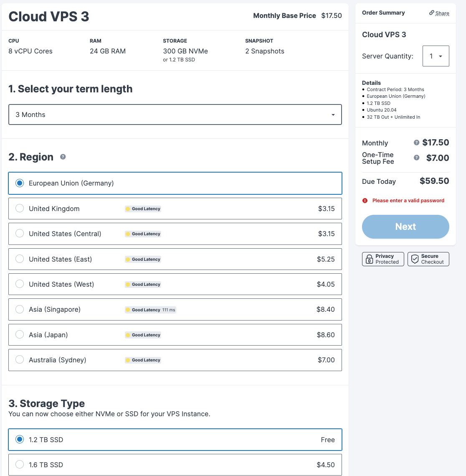Click the $3.15 price for United Kingdom

tap(327, 209)
